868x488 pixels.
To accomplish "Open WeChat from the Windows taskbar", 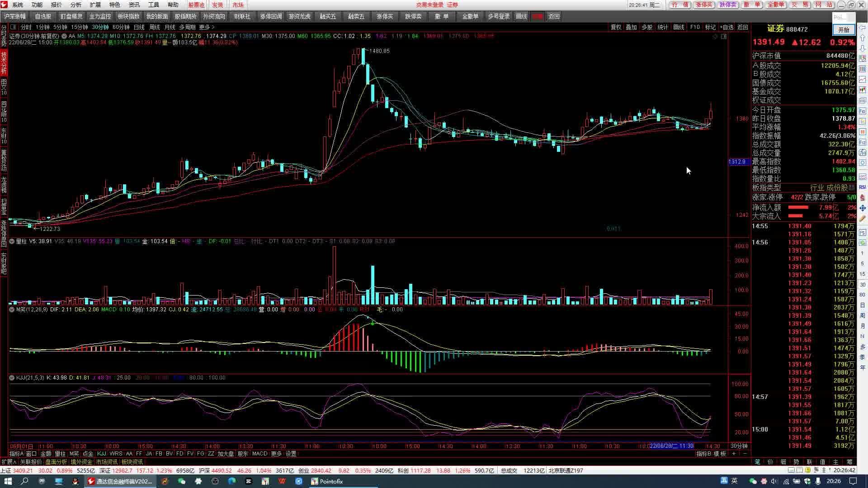I will tap(181, 481).
